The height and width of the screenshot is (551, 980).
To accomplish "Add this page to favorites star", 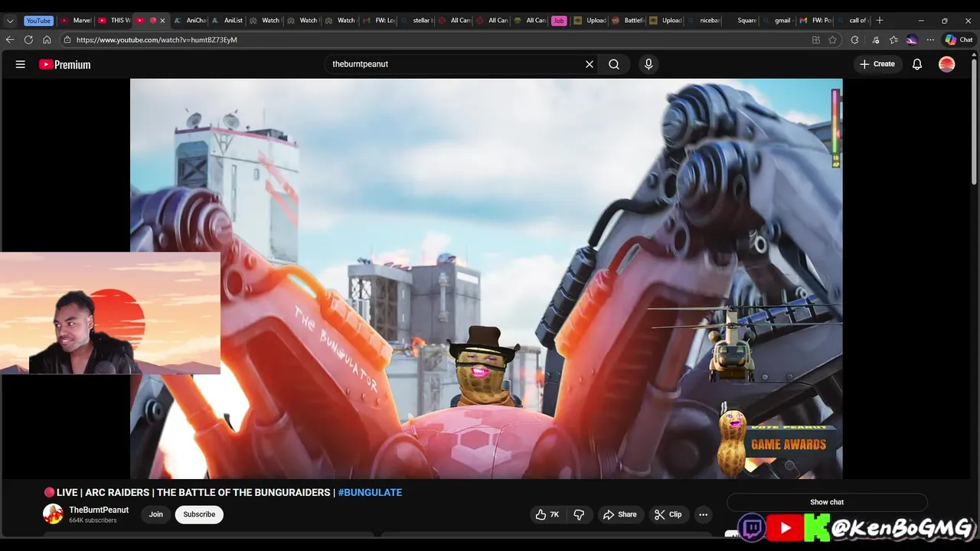I will point(832,40).
